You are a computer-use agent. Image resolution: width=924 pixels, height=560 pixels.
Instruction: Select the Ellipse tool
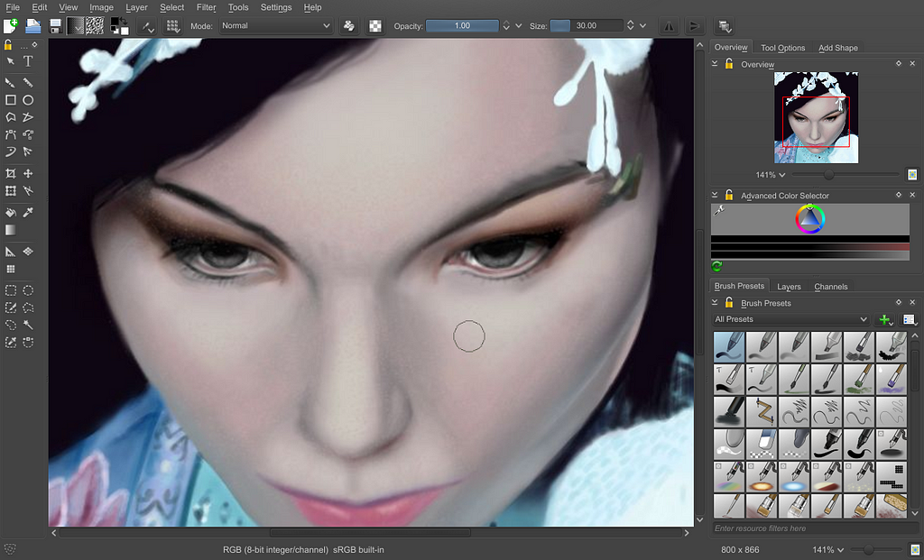point(28,100)
